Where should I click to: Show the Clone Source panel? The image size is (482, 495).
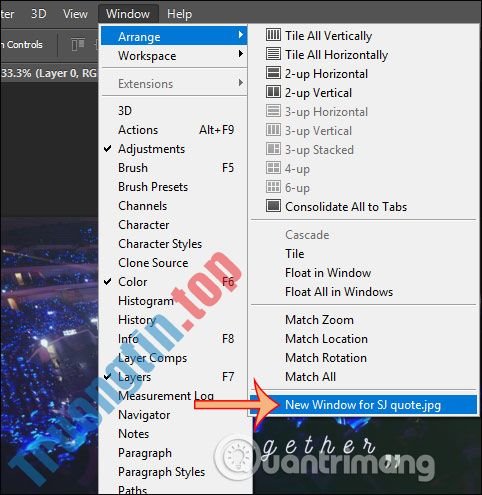pyautogui.click(x=153, y=263)
